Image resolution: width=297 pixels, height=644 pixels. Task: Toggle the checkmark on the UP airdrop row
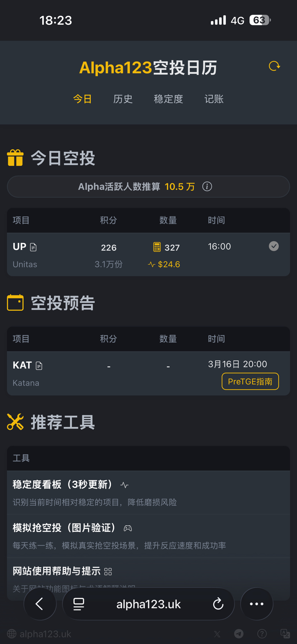point(274,246)
